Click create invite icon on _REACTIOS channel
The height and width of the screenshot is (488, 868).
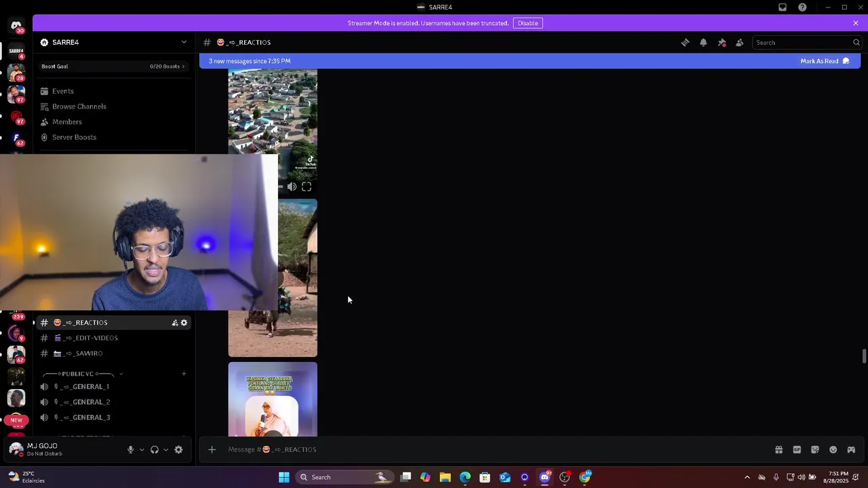click(175, 323)
